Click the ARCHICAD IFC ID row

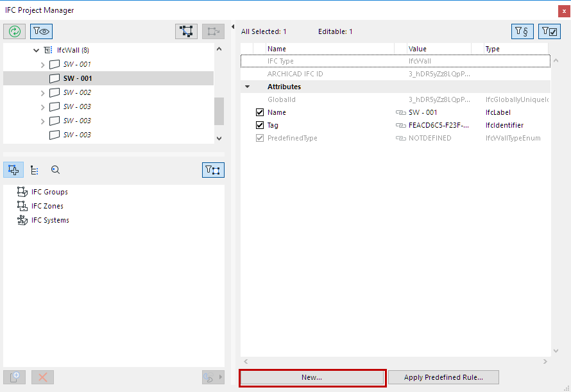[x=395, y=74]
